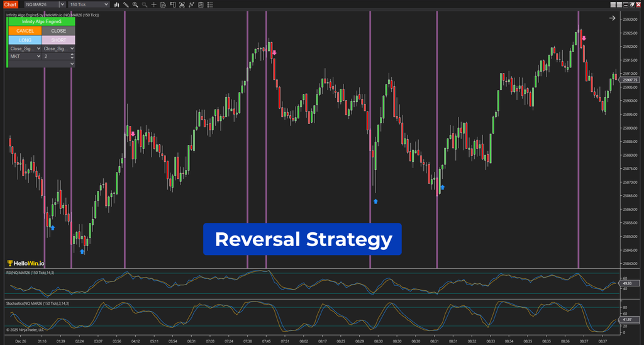
Task: Click the gray CLOSE button
Action: pos(58,31)
